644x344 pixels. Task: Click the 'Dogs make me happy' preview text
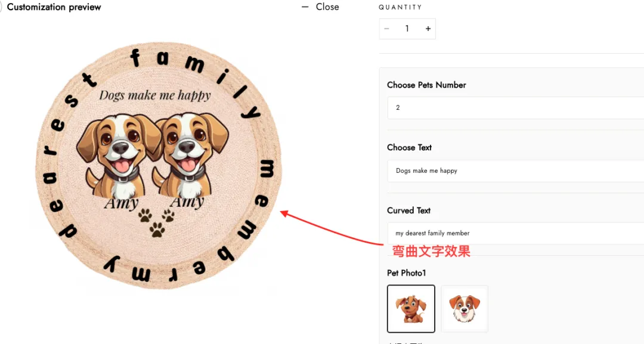tap(155, 95)
